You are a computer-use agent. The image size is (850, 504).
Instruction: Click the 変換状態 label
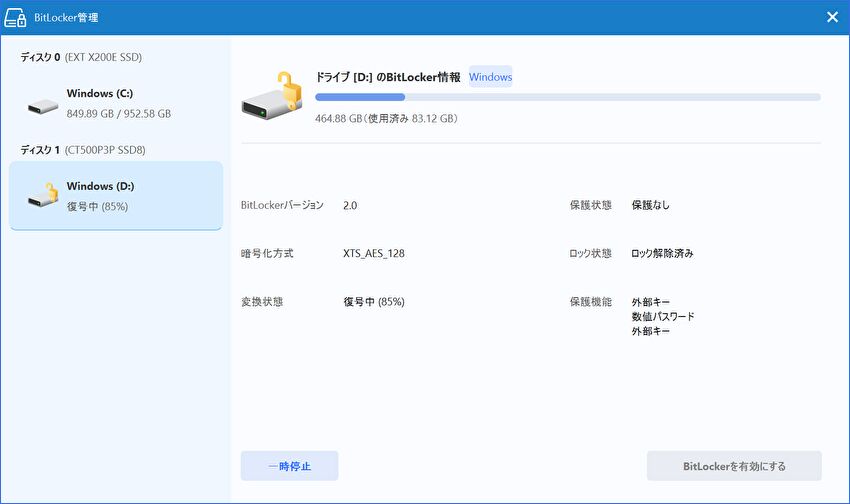pyautogui.click(x=262, y=302)
